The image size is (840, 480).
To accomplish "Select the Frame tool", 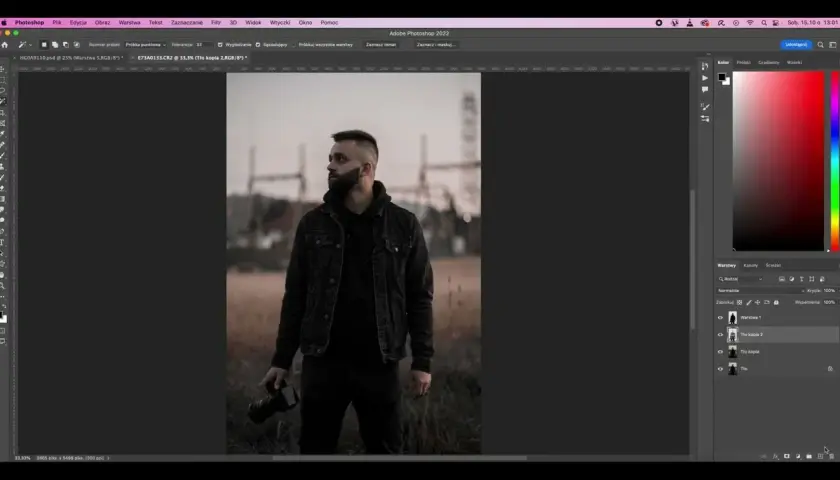I will [3, 123].
